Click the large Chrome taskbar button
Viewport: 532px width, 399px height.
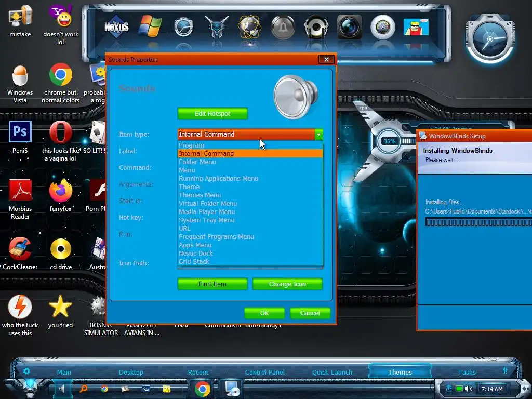point(202,389)
